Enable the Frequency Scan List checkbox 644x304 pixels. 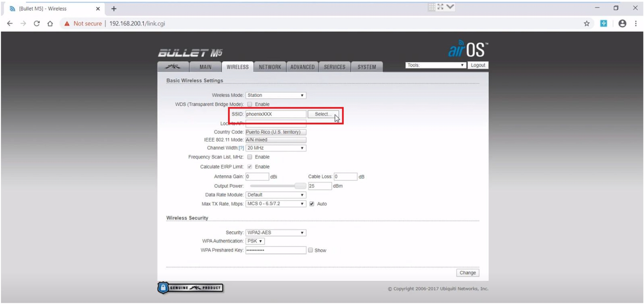[250, 157]
